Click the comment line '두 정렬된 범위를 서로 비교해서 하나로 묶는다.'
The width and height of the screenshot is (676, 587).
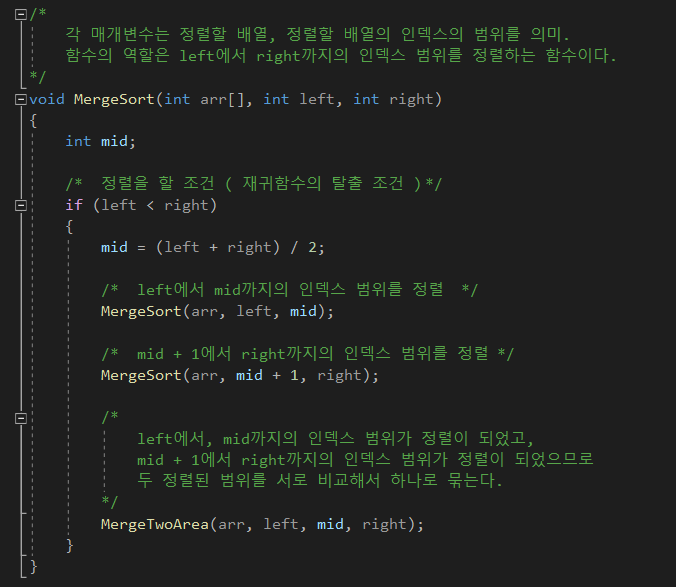[320, 481]
